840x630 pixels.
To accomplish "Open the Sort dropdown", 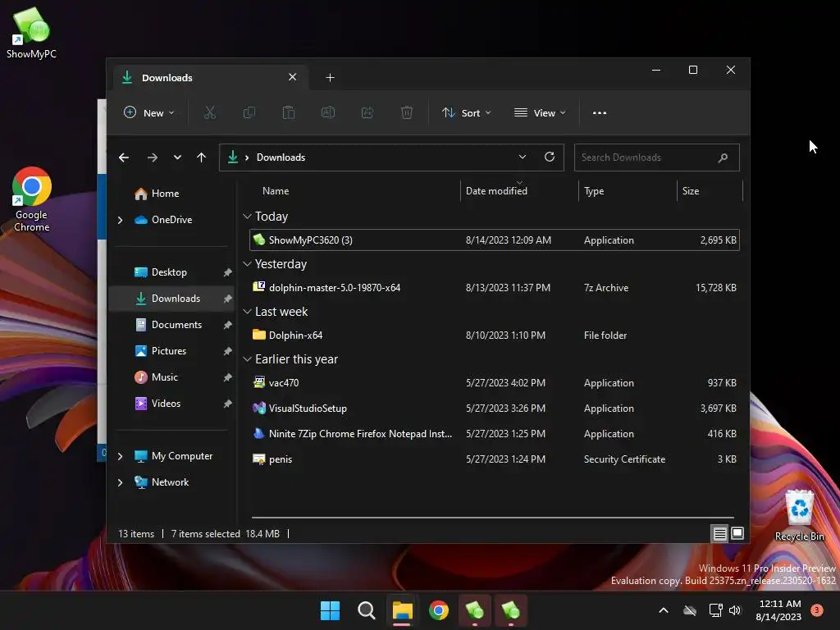I will [466, 113].
